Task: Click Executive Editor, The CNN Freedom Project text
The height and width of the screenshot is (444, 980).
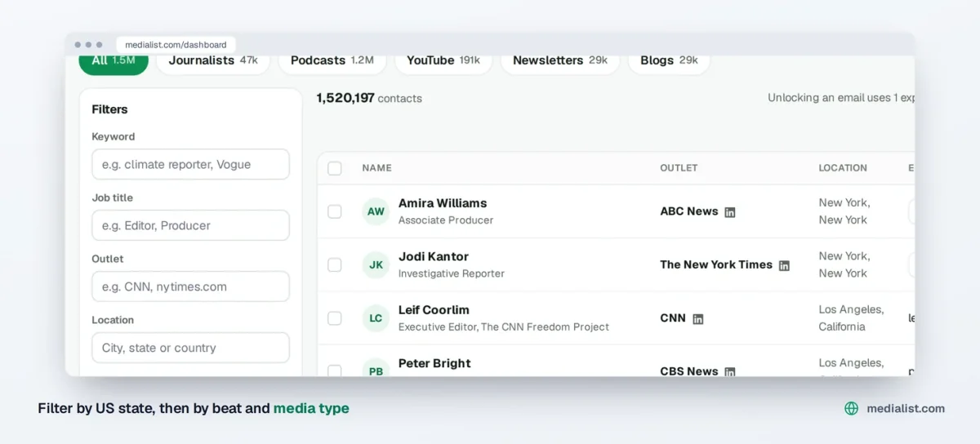Action: 504,327
